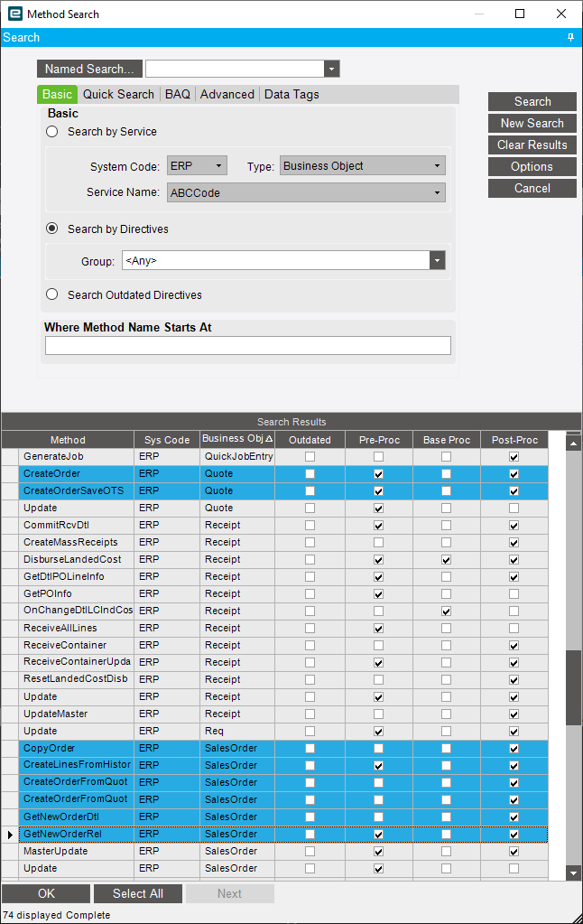The image size is (583, 924).
Task: Click the Method Name Starts At input field
Action: [x=248, y=345]
